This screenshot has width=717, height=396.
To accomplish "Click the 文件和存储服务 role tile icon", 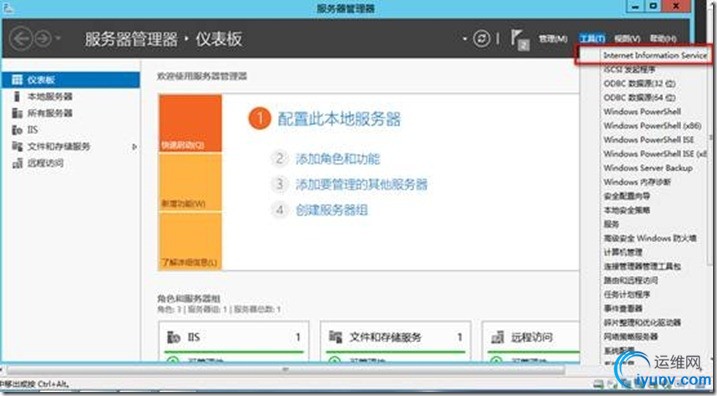I will click(x=335, y=337).
